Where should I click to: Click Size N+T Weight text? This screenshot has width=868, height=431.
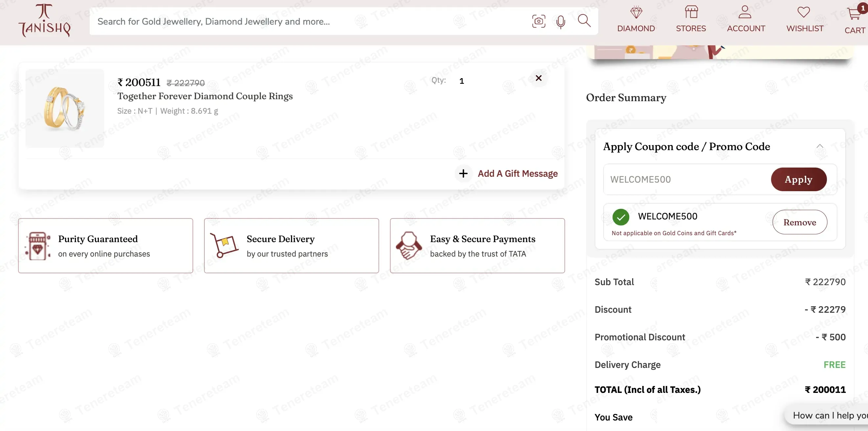point(168,111)
